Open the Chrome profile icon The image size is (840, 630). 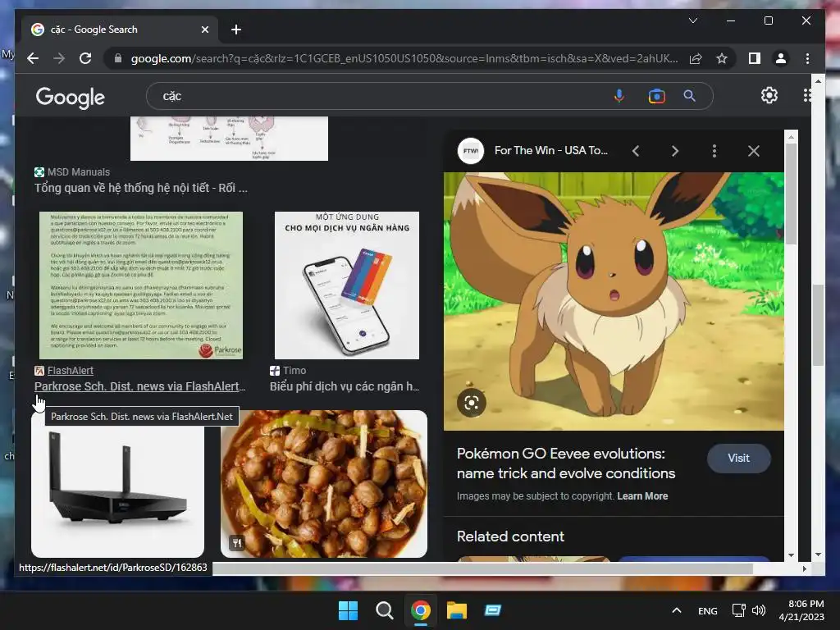[x=781, y=58]
